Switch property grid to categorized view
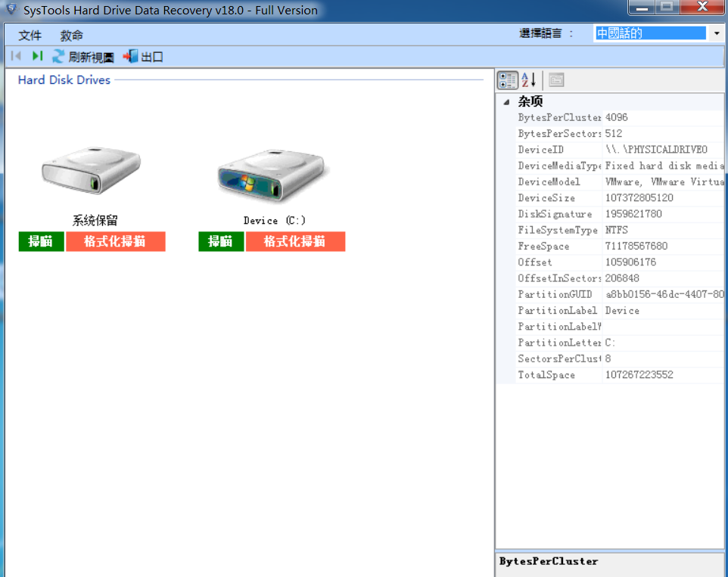The image size is (728, 577). coord(508,80)
